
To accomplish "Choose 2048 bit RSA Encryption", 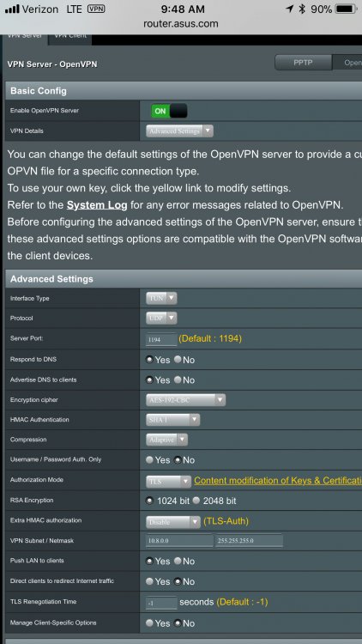I will (196, 501).
